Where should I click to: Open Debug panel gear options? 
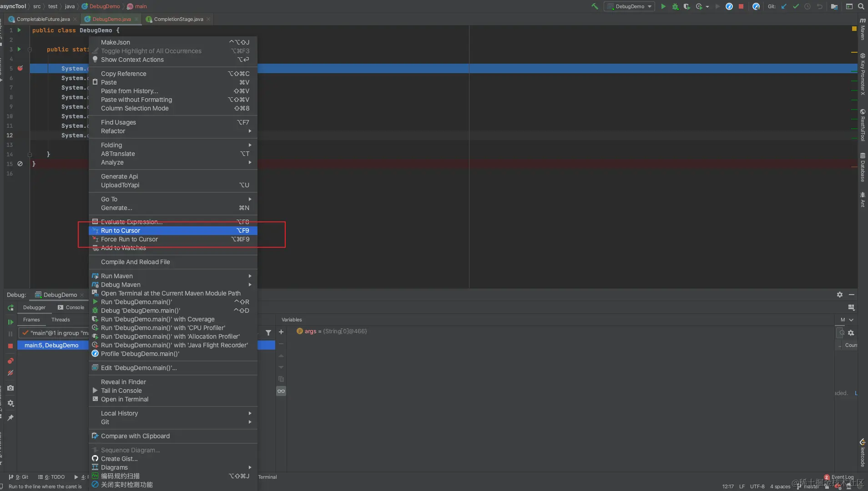click(x=840, y=295)
